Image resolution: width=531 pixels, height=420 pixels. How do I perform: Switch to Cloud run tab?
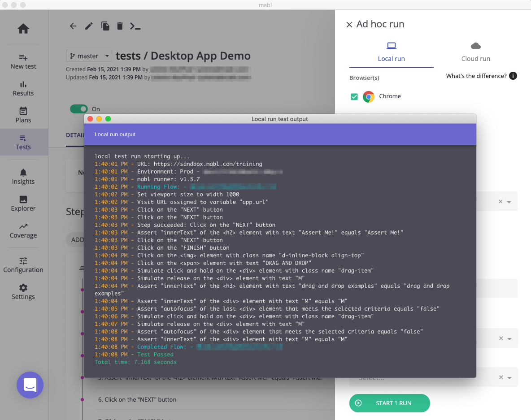pyautogui.click(x=475, y=52)
